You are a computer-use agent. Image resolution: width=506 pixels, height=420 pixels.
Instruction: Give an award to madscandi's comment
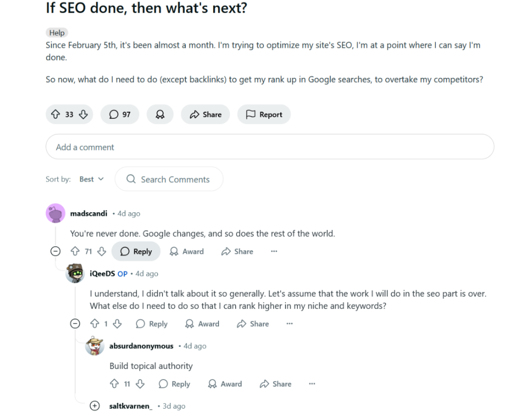[x=186, y=251]
